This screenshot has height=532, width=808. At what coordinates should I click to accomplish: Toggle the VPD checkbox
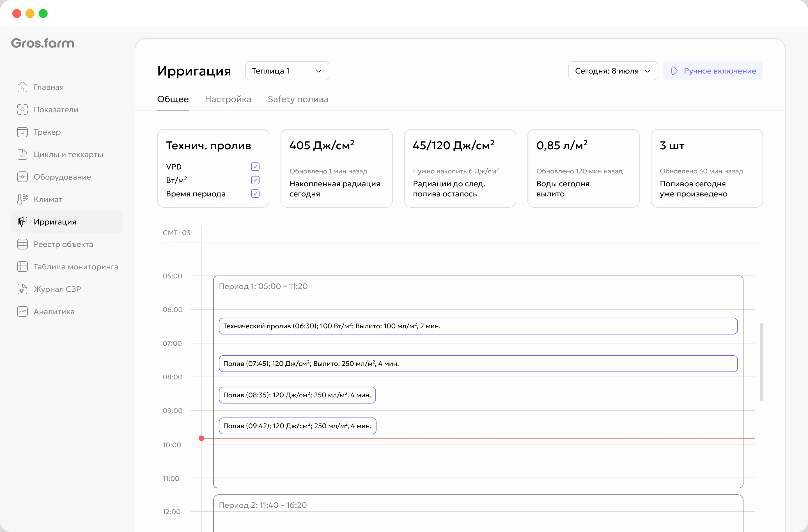(255, 167)
